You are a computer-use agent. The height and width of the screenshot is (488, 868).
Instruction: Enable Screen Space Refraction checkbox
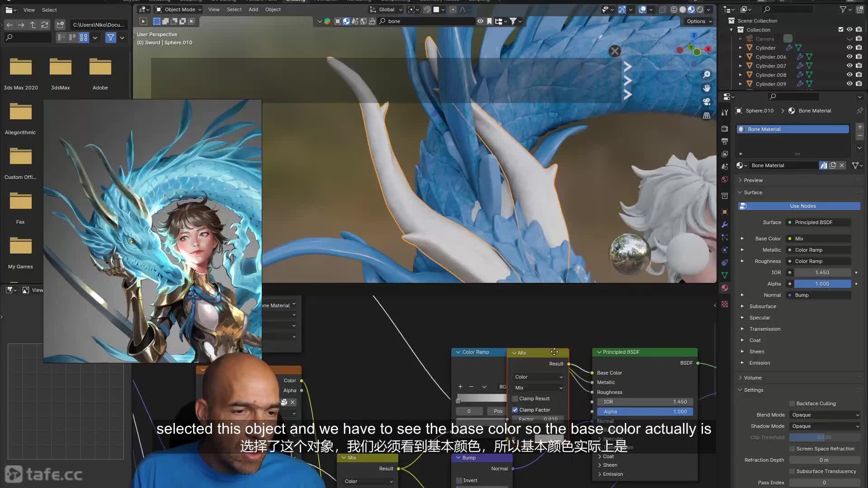792,449
